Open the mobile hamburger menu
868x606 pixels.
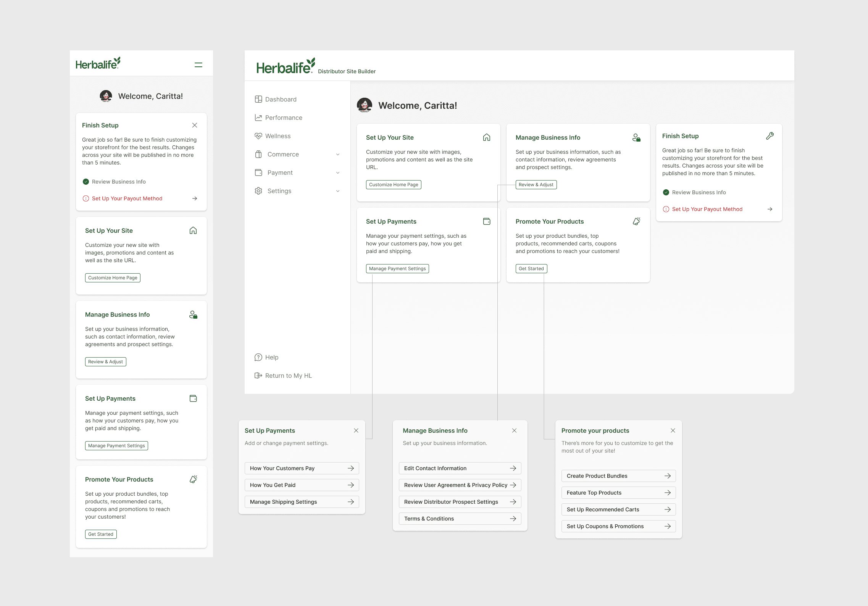click(x=198, y=65)
